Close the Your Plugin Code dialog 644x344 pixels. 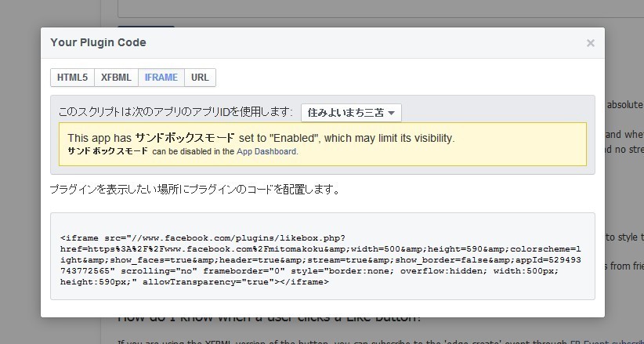590,43
